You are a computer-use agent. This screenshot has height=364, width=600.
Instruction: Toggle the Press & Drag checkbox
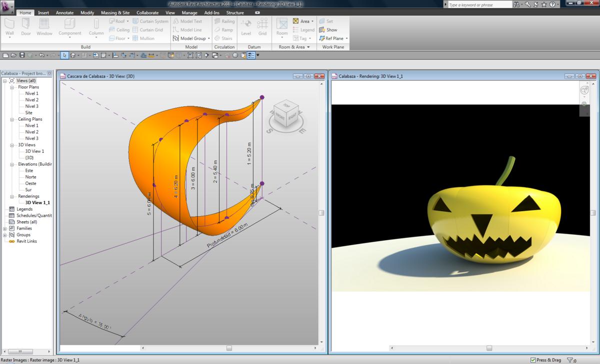(533, 360)
